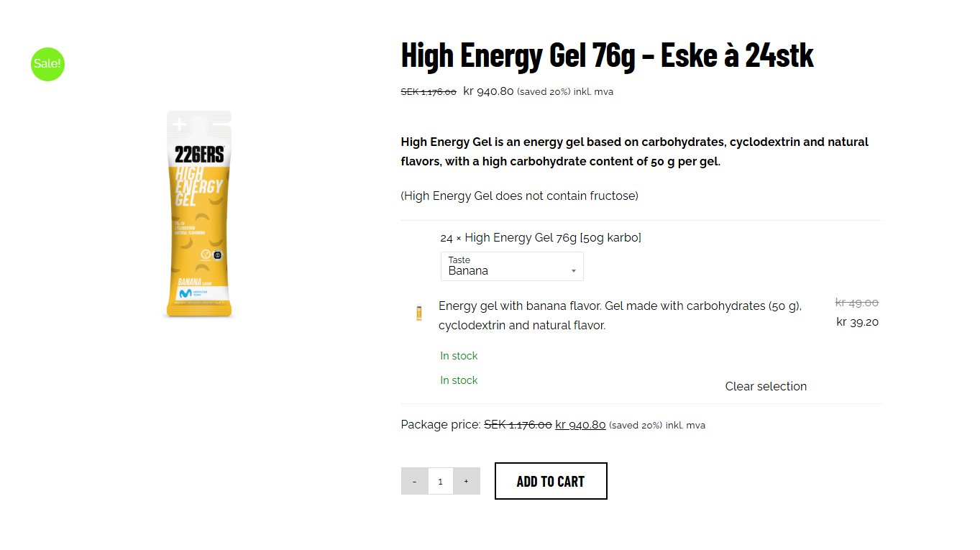Click the upper In stock label
Image resolution: width=980 pixels, height=550 pixels.
(x=459, y=356)
